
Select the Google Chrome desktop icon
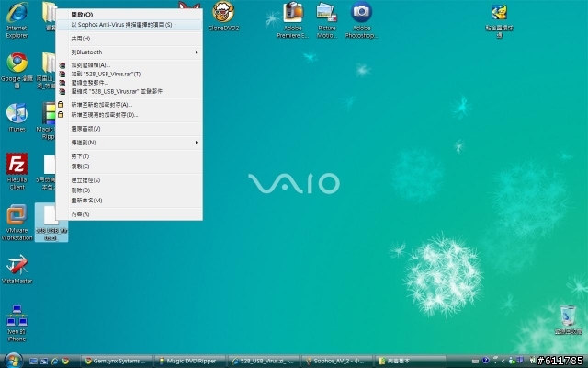point(17,71)
